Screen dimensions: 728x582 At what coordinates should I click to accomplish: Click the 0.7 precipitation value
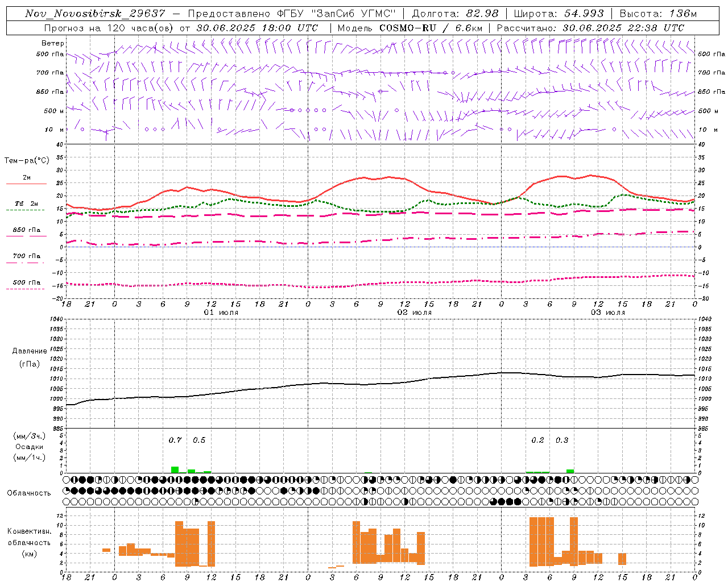(175, 440)
